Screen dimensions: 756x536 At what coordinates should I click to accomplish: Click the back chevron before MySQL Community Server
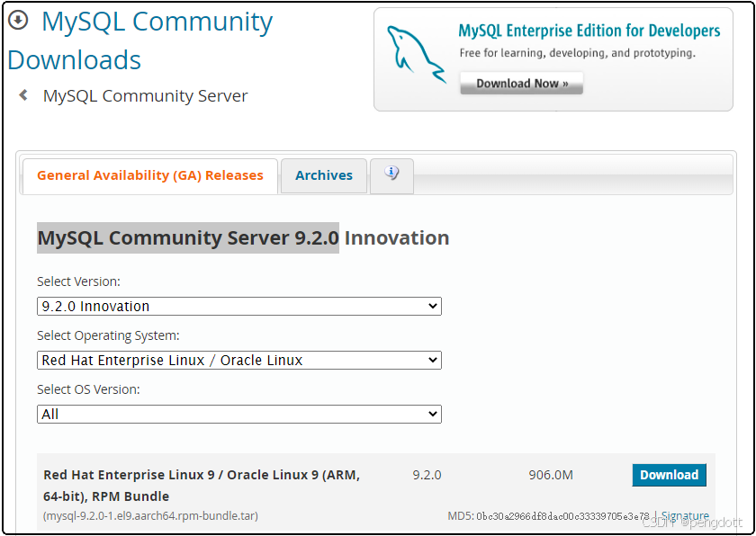(22, 95)
